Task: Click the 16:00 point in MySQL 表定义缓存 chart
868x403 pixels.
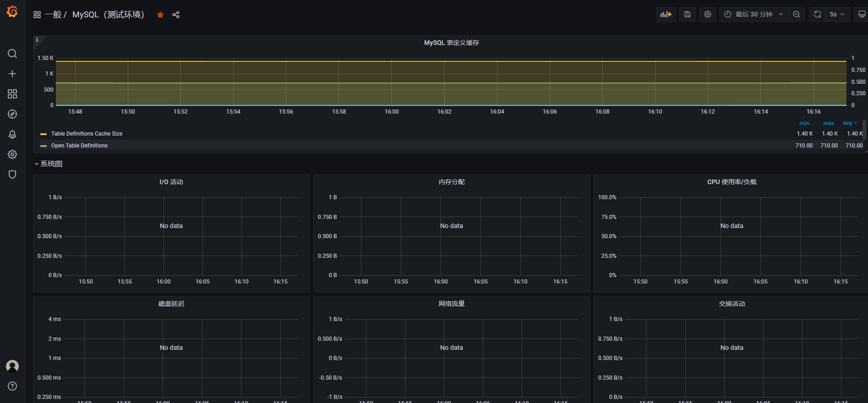Action: coord(392,83)
